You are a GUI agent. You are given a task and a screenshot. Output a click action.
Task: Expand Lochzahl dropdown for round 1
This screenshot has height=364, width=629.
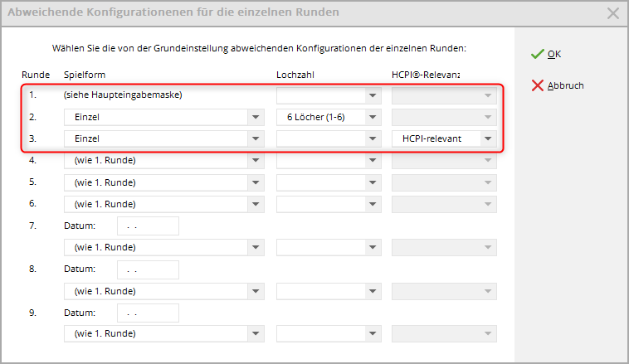[373, 95]
